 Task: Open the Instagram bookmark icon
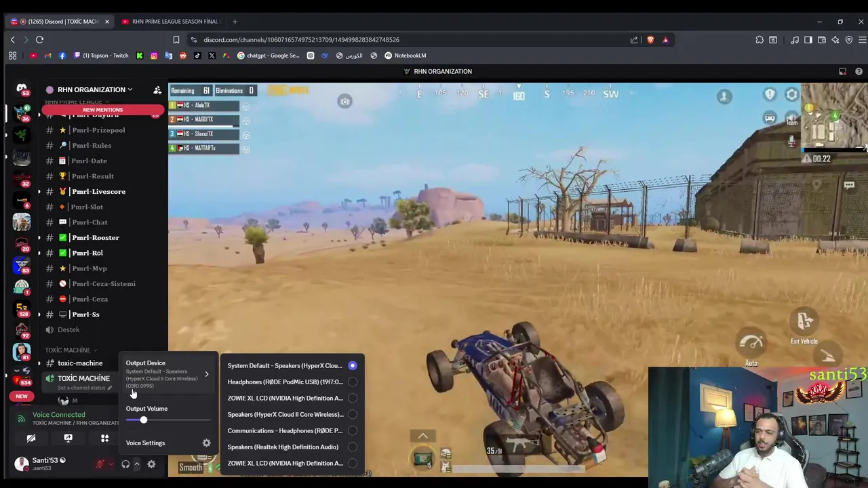click(154, 56)
